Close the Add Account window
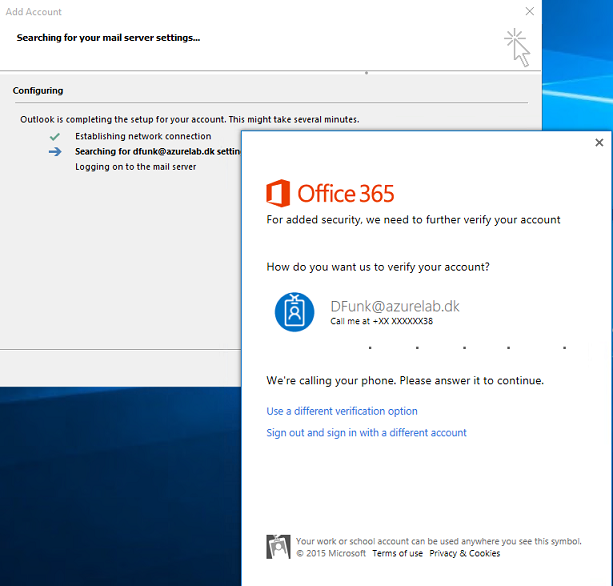This screenshot has width=613, height=586. (530, 11)
